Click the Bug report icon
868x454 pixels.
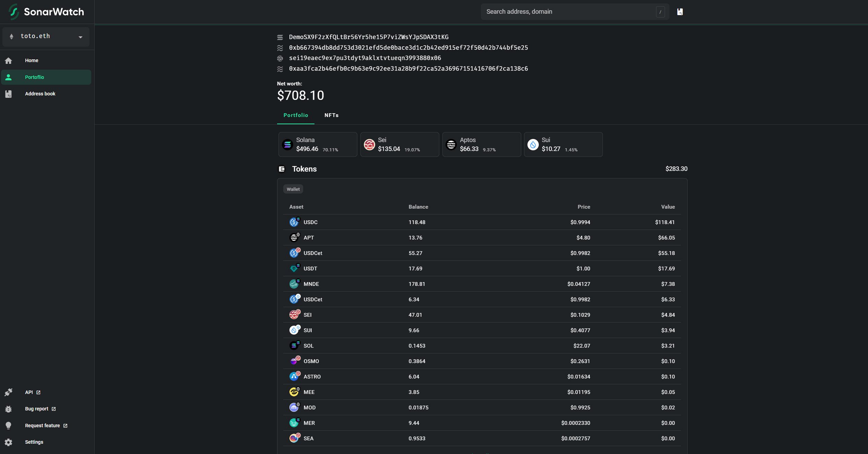[x=9, y=409]
